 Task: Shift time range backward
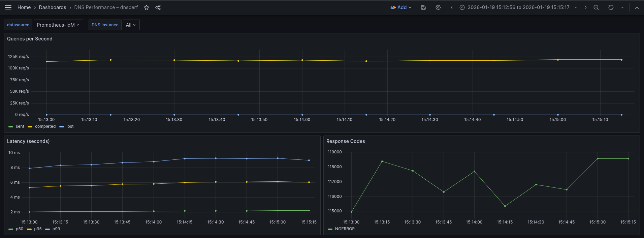[x=452, y=7]
